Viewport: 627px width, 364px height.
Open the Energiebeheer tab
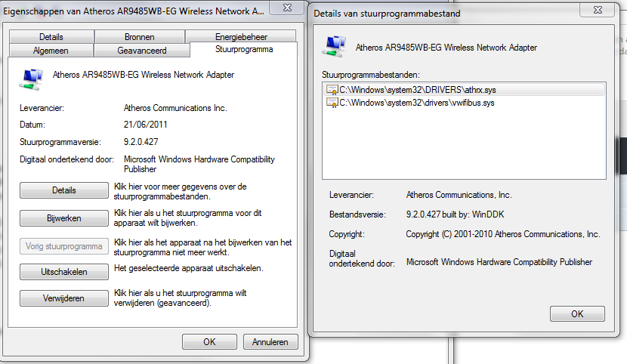pos(241,37)
